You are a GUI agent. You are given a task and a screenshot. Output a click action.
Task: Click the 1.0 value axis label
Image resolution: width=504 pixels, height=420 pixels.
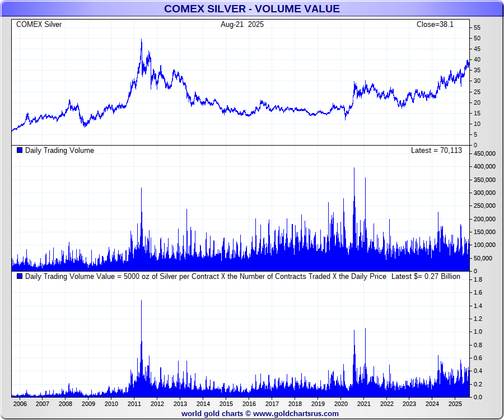[x=478, y=332]
